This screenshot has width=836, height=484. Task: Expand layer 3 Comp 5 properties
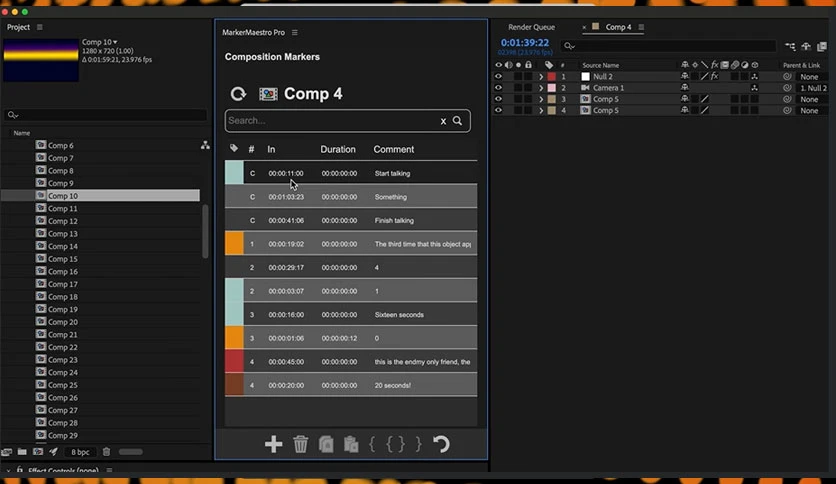[541, 99]
